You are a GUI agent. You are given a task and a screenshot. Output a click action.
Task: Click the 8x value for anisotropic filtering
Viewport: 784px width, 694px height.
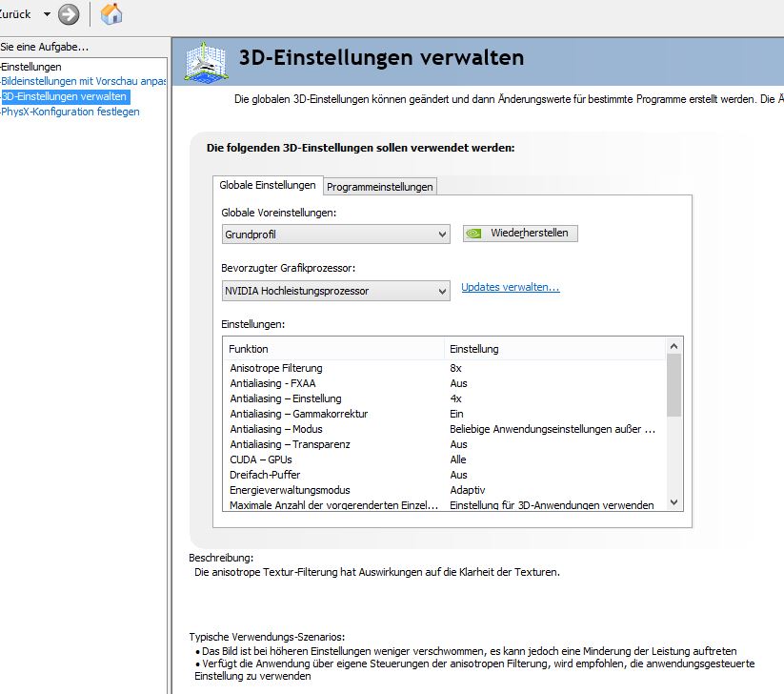point(455,368)
